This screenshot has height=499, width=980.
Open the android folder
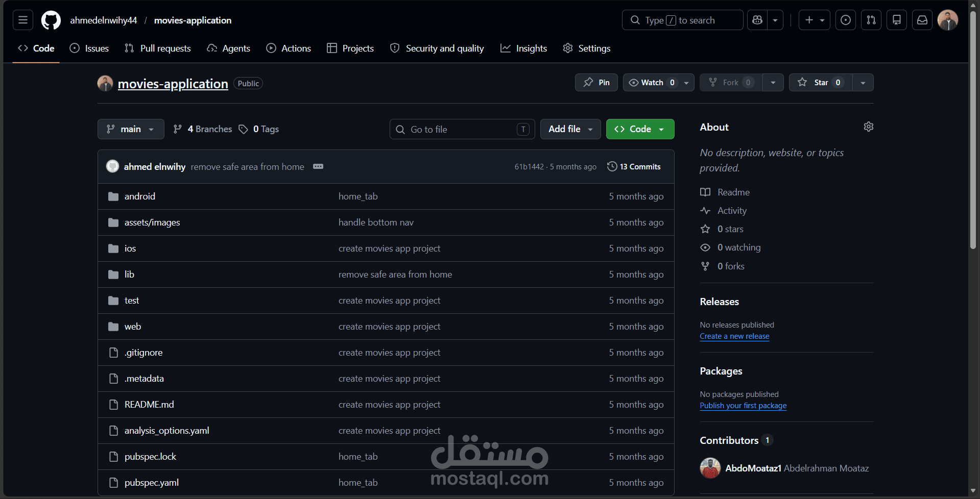point(140,196)
